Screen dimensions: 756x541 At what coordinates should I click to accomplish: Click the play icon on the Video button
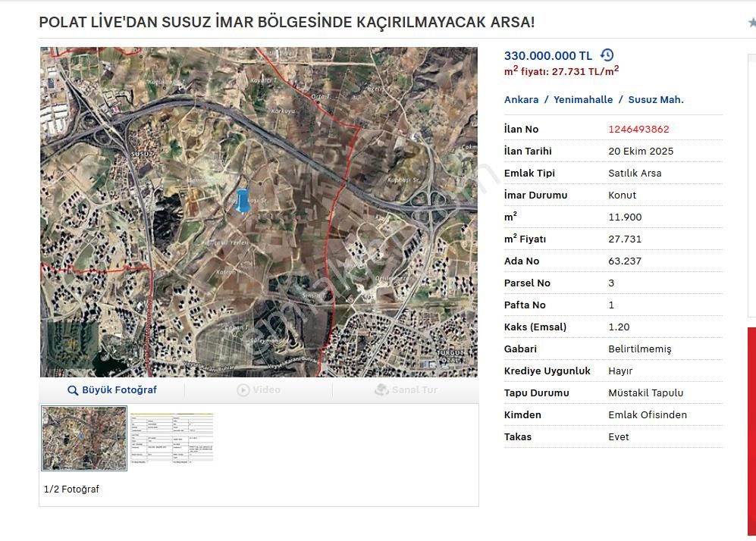[x=243, y=389]
